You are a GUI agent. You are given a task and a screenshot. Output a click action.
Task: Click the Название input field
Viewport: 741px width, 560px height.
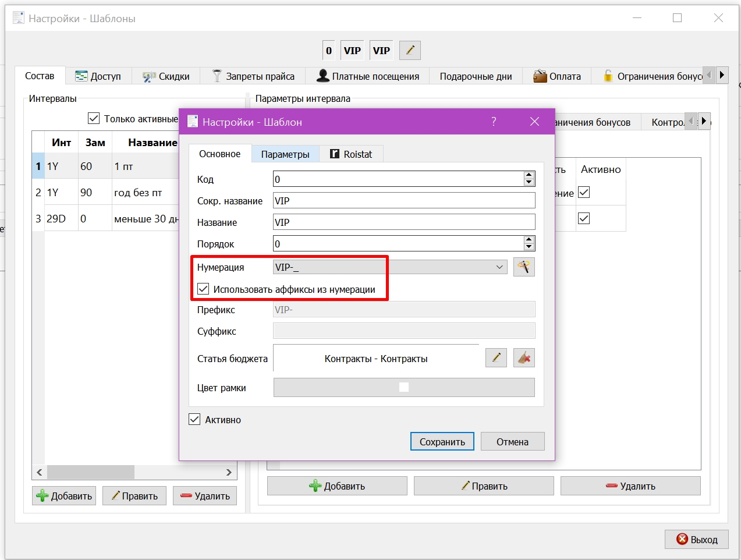tap(404, 222)
